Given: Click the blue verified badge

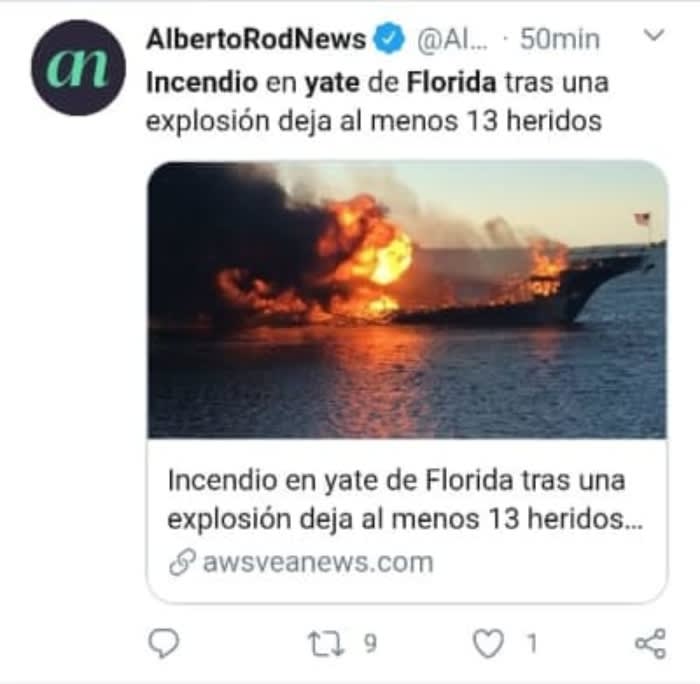Looking at the screenshot, I should click(390, 38).
